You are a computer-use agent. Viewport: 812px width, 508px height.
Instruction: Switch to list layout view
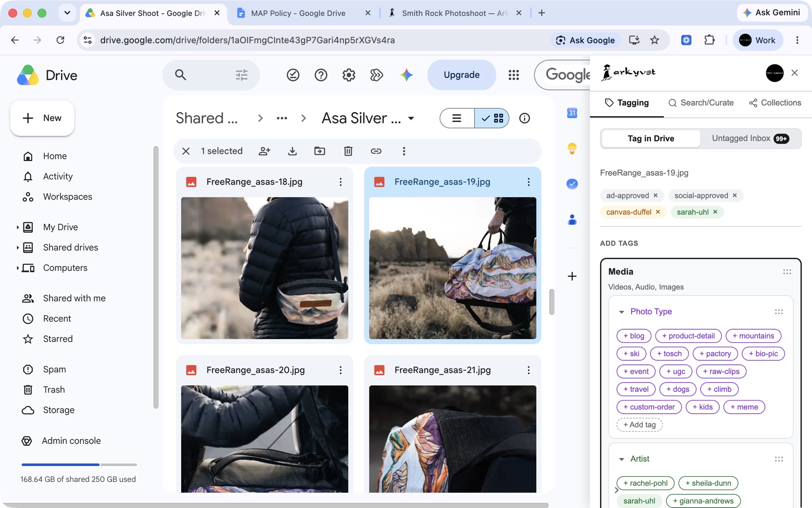457,118
